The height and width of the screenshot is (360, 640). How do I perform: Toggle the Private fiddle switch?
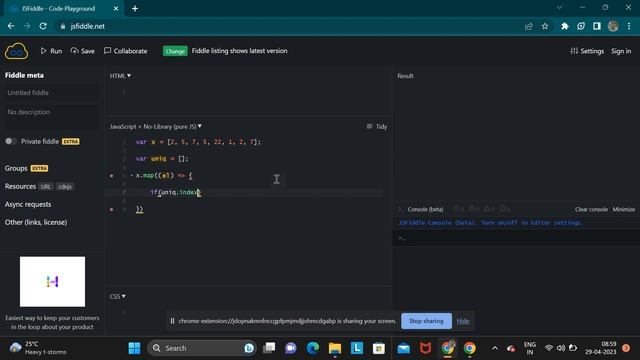11,141
